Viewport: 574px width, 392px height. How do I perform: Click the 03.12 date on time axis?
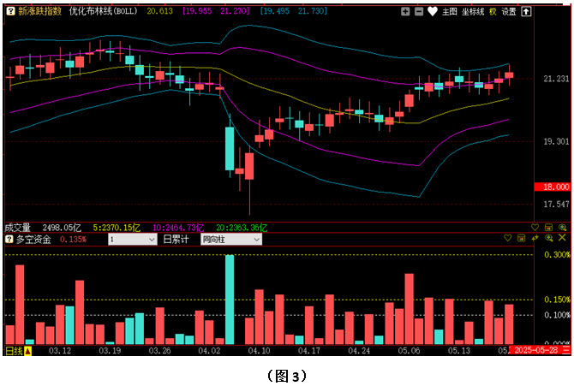(x=60, y=351)
